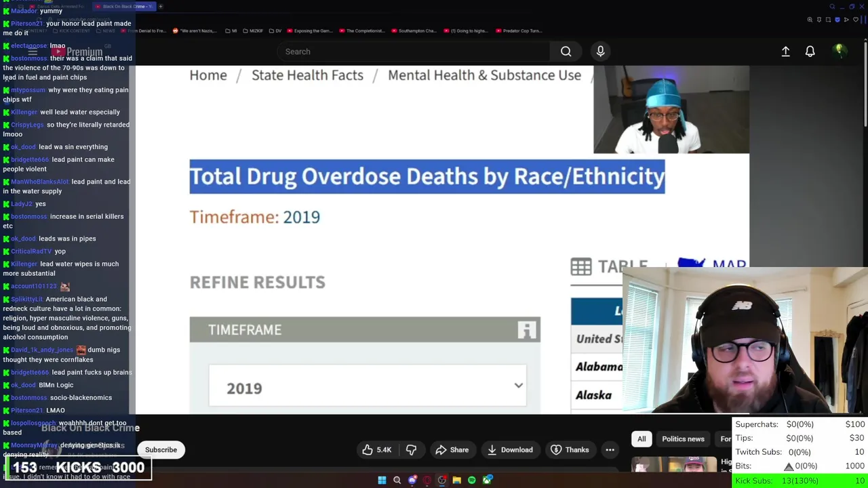Open Mental Health & Substance Use breadcrumb

point(484,75)
